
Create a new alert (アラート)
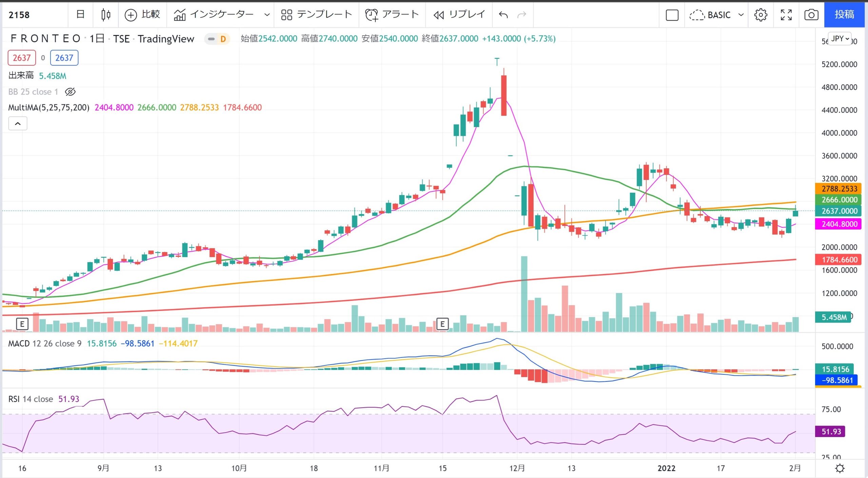coord(392,15)
